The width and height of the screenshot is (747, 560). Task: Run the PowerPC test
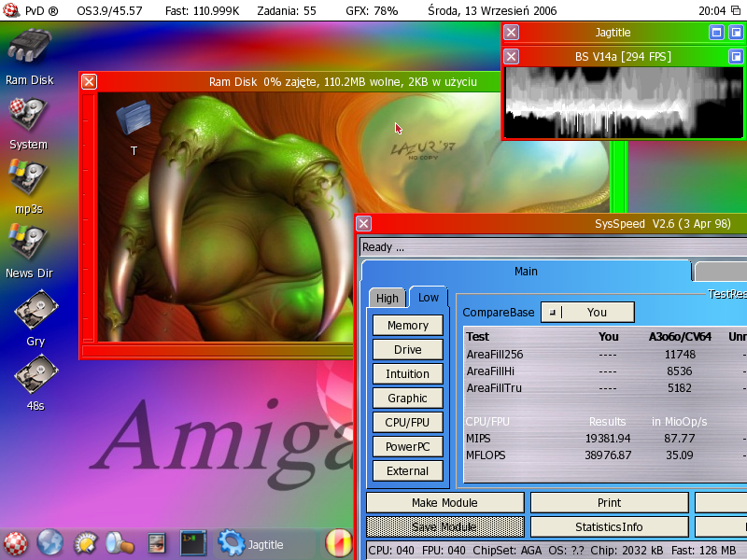408,447
